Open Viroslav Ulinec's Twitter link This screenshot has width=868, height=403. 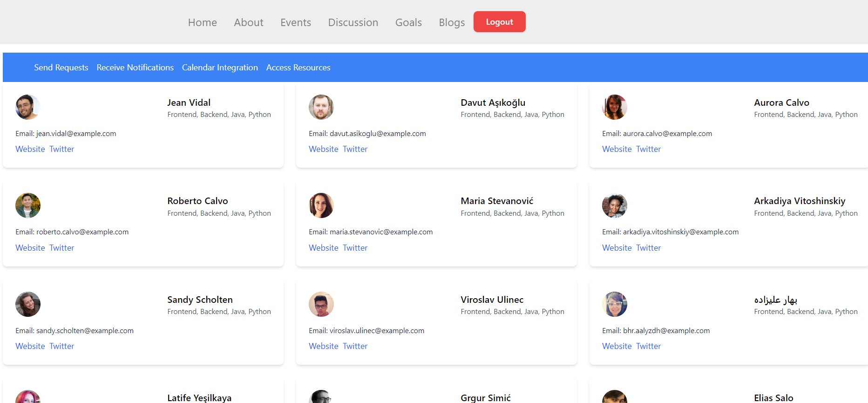(x=355, y=346)
